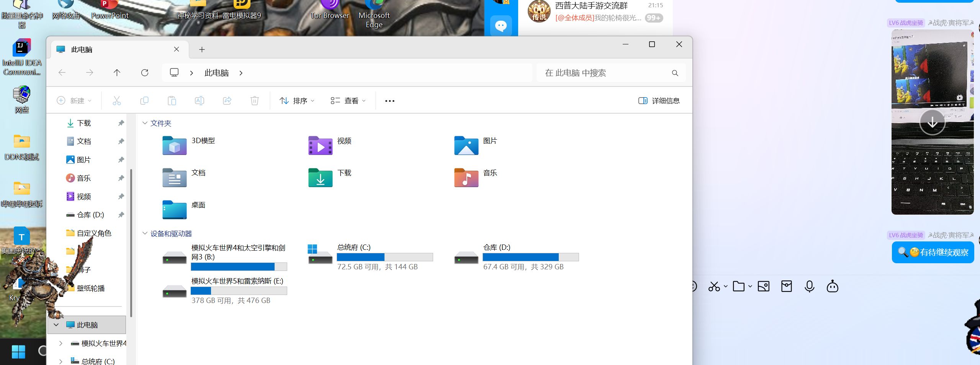This screenshot has height=365, width=980.
Task: Click the Delete trash icon in Explorer toolbar
Action: (255, 101)
